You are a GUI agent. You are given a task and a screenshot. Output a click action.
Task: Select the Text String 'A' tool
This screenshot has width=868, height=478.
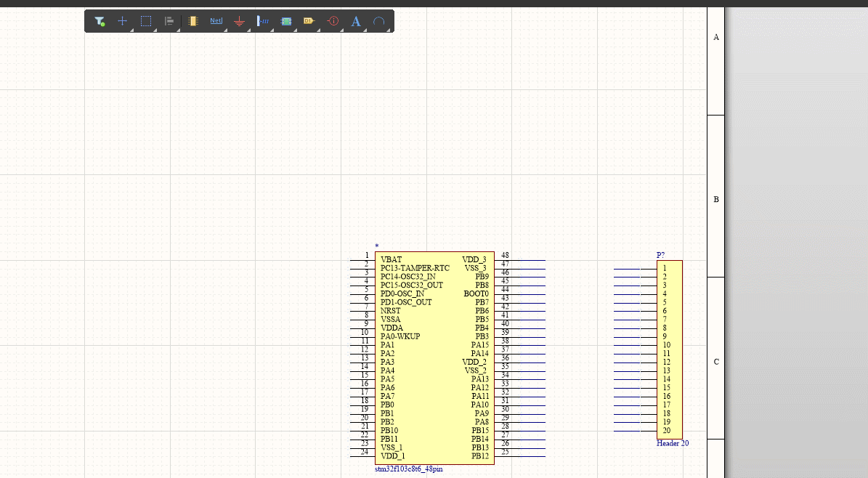[356, 21]
